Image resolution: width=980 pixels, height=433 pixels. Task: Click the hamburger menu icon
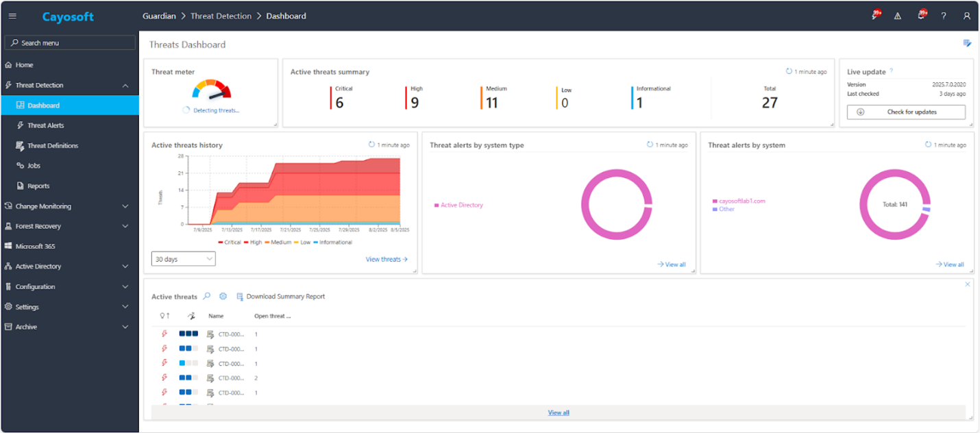point(12,16)
